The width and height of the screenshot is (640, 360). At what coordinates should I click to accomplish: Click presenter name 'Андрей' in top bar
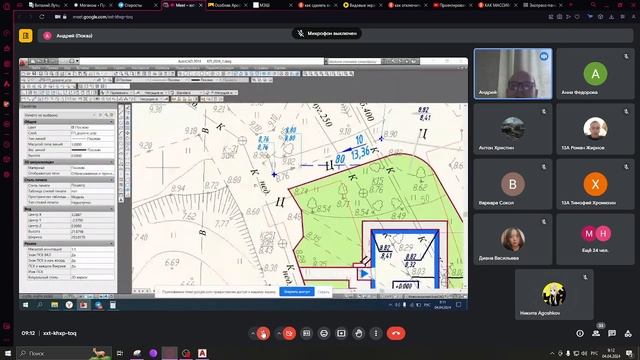point(74,36)
